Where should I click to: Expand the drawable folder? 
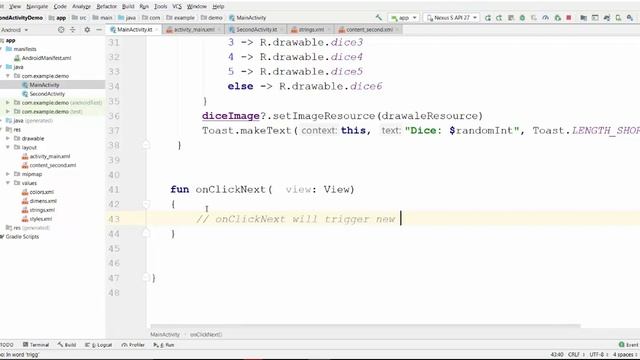(8, 138)
